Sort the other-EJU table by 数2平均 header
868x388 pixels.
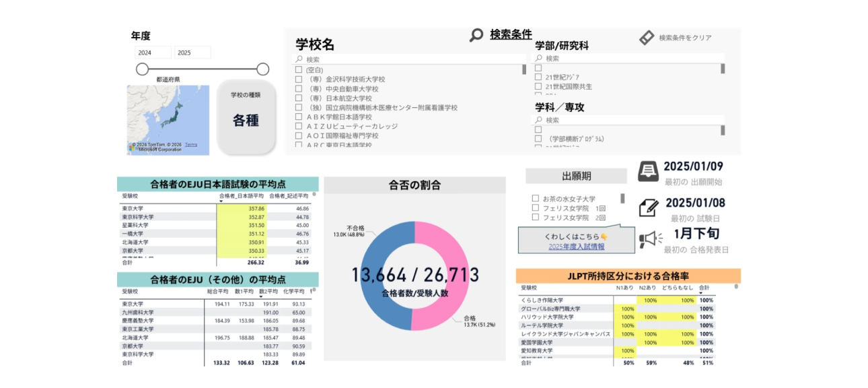tap(268, 291)
